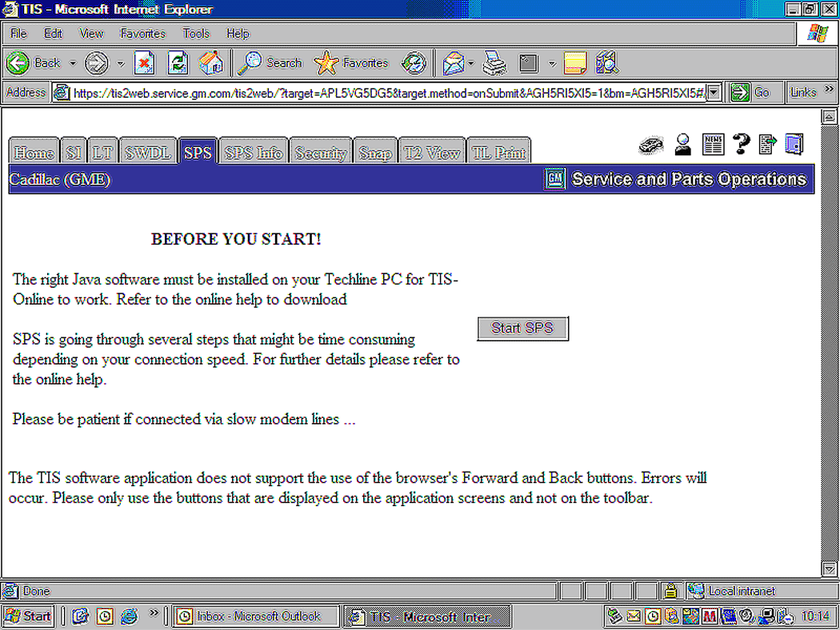Click the vertical scrollbar down arrow

pos(830,569)
